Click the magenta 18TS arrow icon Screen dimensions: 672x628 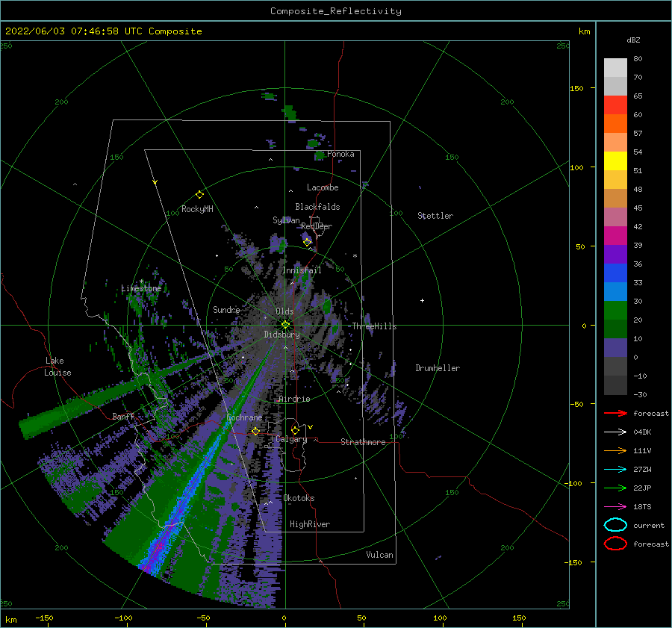click(615, 506)
